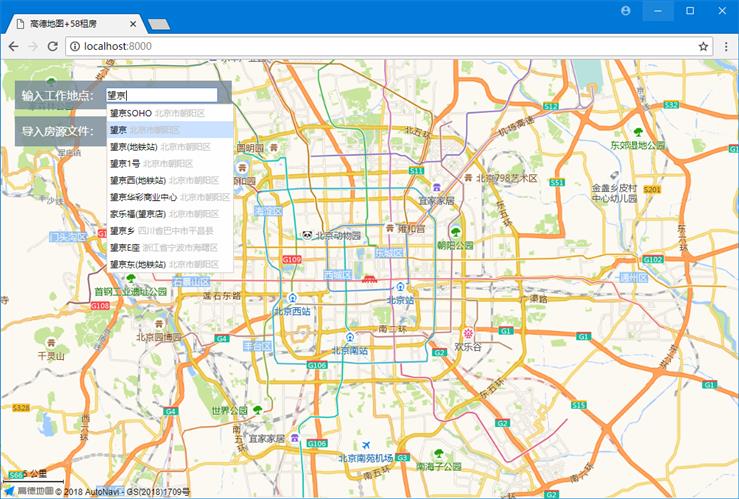The image size is (739, 499).
Task: Click the G109 highway shield
Action: (291, 259)
